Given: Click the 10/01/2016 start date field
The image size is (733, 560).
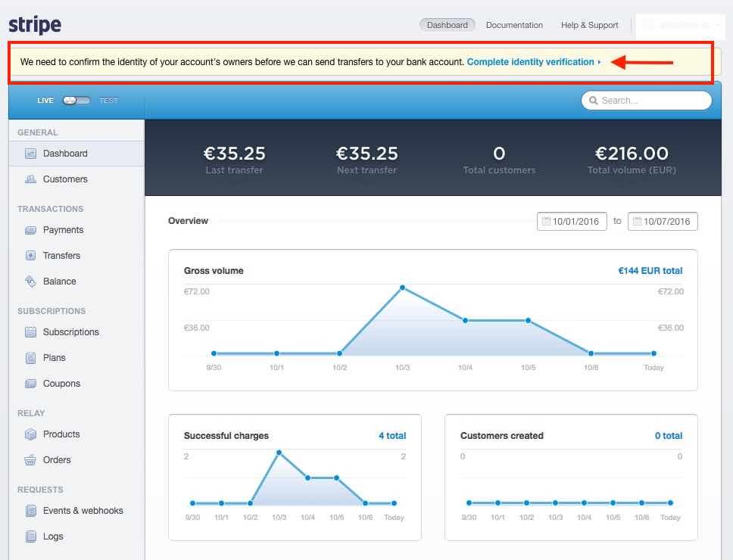Looking at the screenshot, I should (x=572, y=222).
